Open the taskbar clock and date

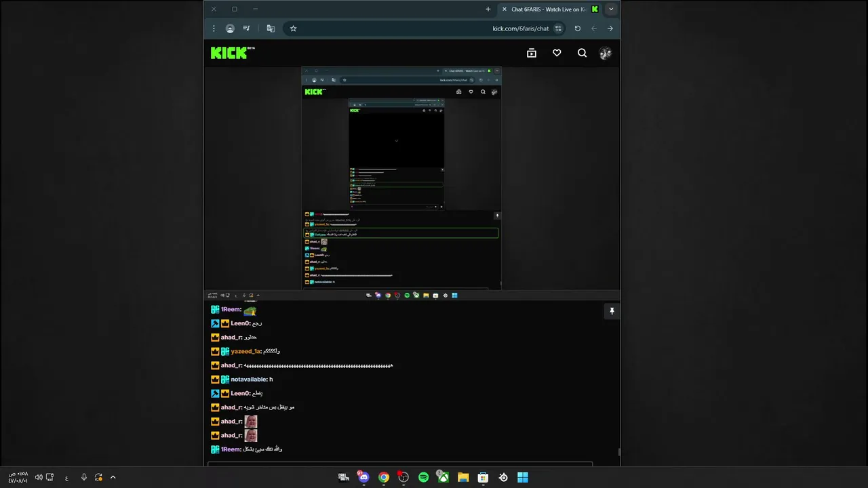(x=18, y=477)
